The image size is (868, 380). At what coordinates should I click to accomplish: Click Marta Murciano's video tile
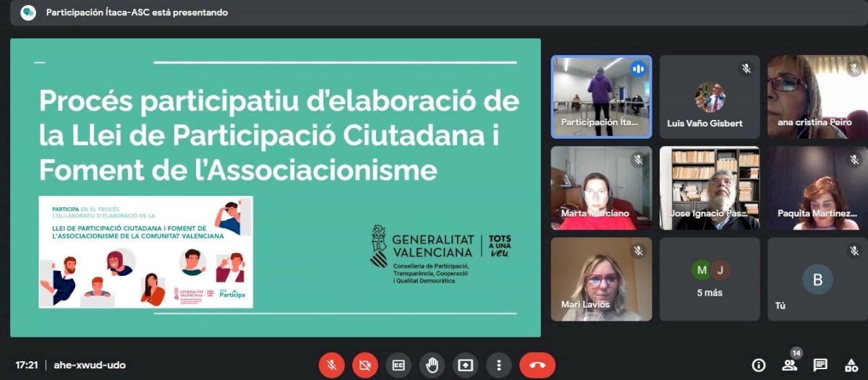601,188
